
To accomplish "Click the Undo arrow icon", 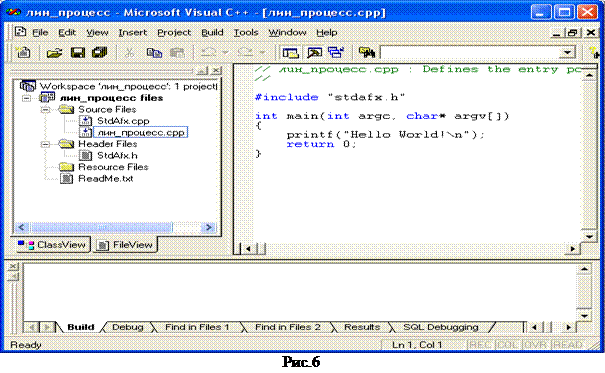I will tap(208, 52).
